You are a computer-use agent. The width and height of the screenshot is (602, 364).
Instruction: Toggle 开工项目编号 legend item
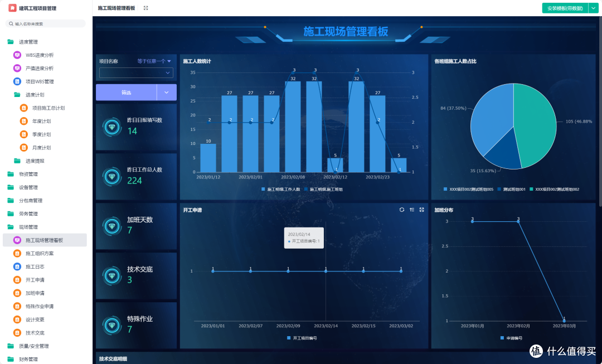tap(302, 338)
